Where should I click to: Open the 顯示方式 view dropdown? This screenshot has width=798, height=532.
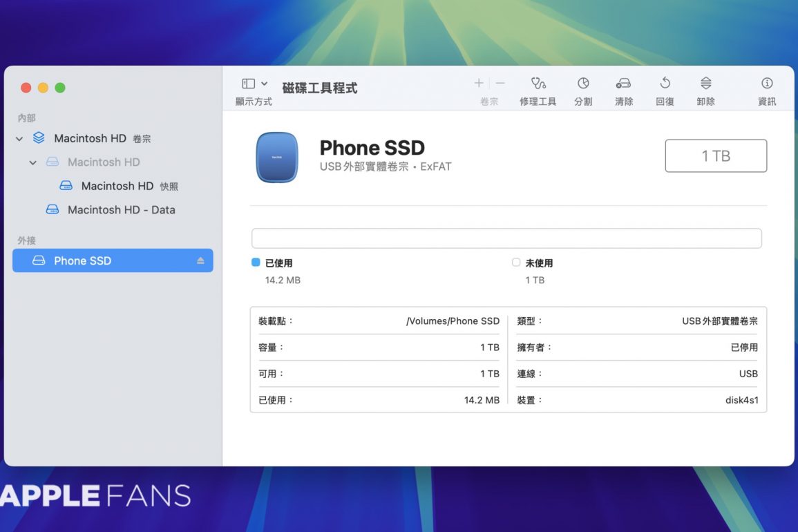[254, 84]
